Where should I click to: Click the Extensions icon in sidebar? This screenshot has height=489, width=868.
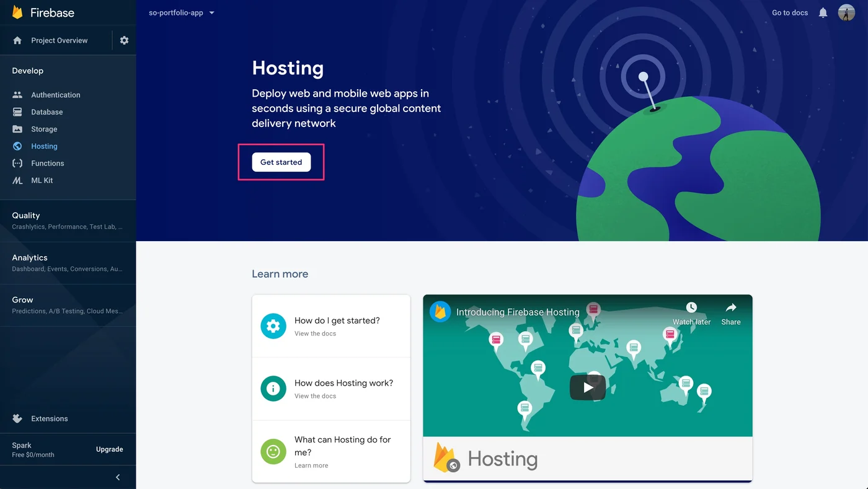[17, 418]
